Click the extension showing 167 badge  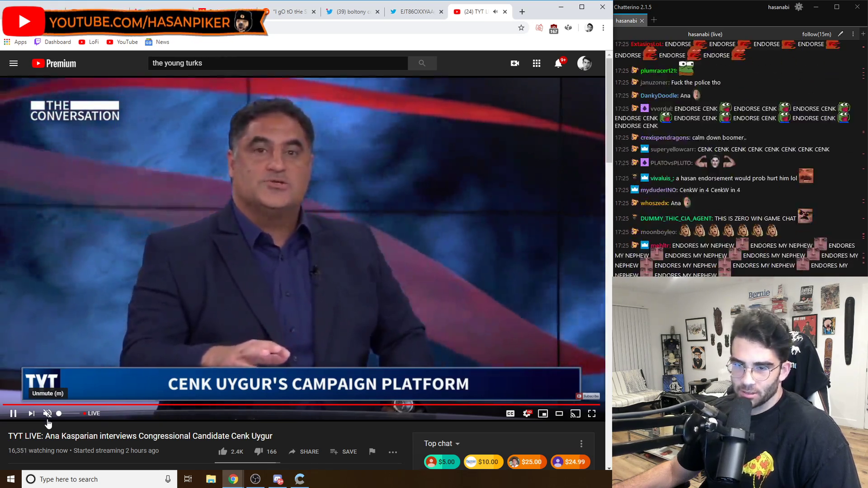point(553,28)
